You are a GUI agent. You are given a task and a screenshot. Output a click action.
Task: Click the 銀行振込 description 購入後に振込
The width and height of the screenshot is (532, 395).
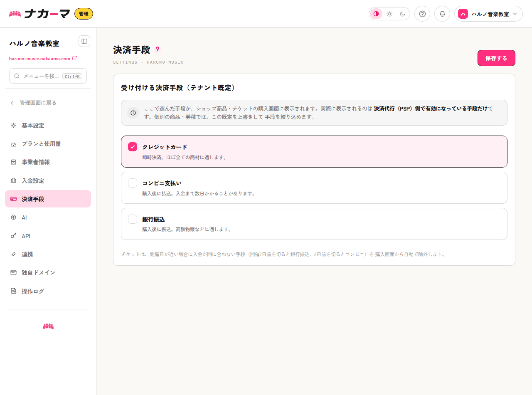186,229
